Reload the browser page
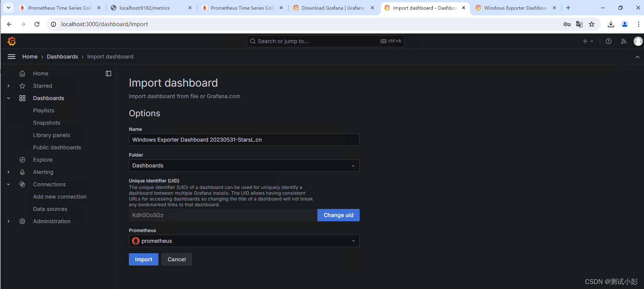644x289 pixels. (x=37, y=24)
